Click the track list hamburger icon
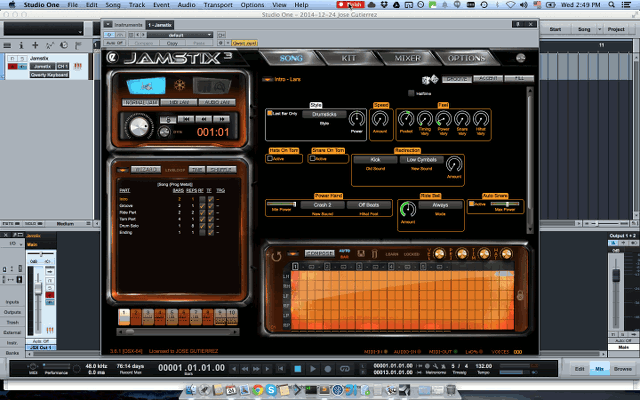 pos(7,45)
